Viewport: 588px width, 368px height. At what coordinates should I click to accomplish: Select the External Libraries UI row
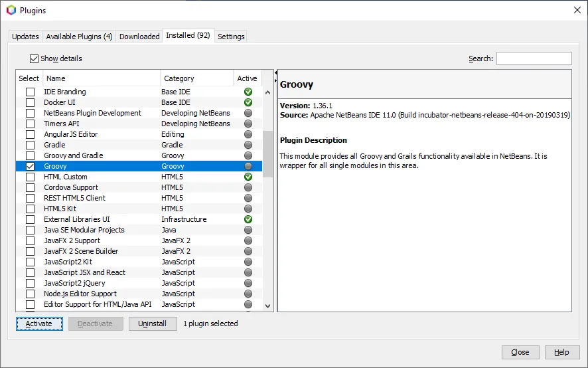pos(139,219)
